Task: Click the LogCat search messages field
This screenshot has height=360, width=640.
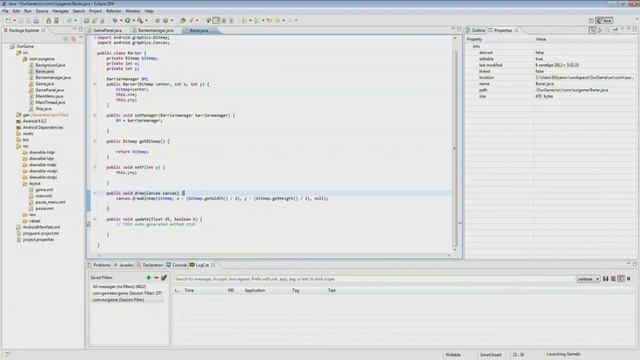Action: (374, 279)
